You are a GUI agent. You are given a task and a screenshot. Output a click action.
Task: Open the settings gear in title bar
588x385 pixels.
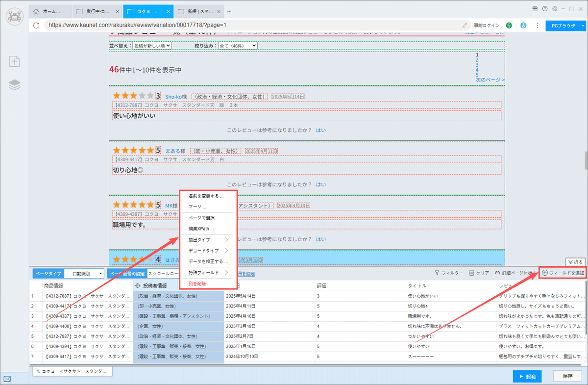point(554,8)
